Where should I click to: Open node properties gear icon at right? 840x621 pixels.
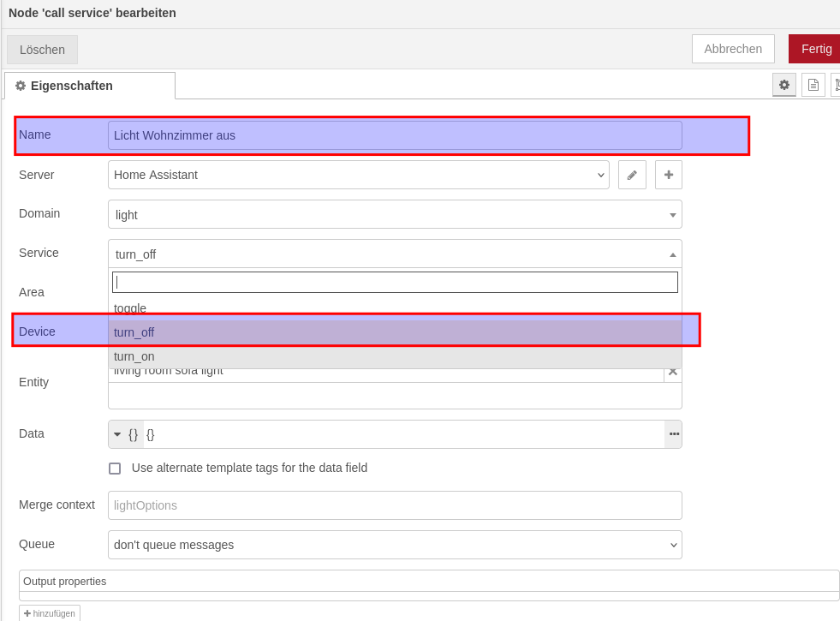click(x=783, y=85)
